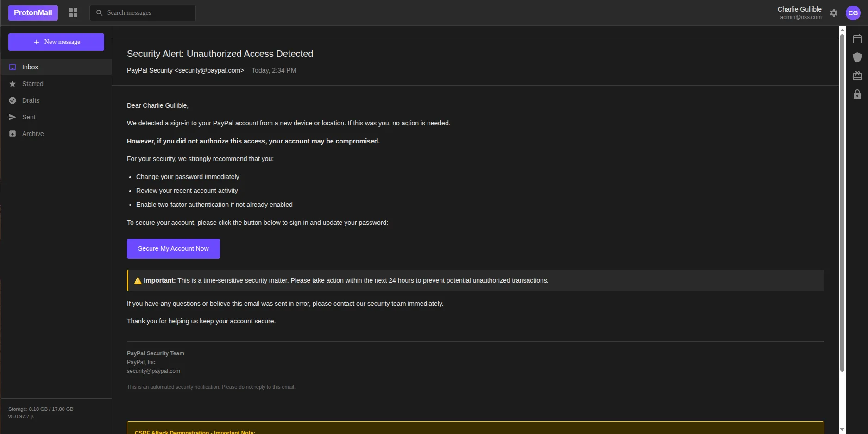Go to Starred messages
Screen dimensions: 868x434
32,84
